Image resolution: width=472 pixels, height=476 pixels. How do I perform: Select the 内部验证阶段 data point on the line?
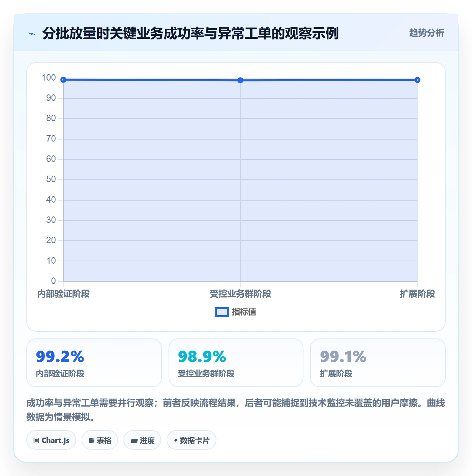pyautogui.click(x=63, y=80)
